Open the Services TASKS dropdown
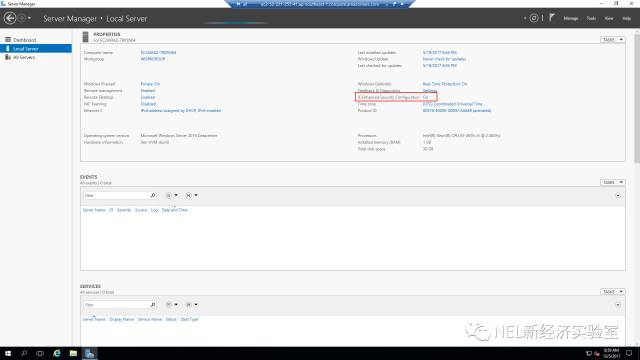Image resolution: width=640 pixels, height=360 pixels. 612,291
